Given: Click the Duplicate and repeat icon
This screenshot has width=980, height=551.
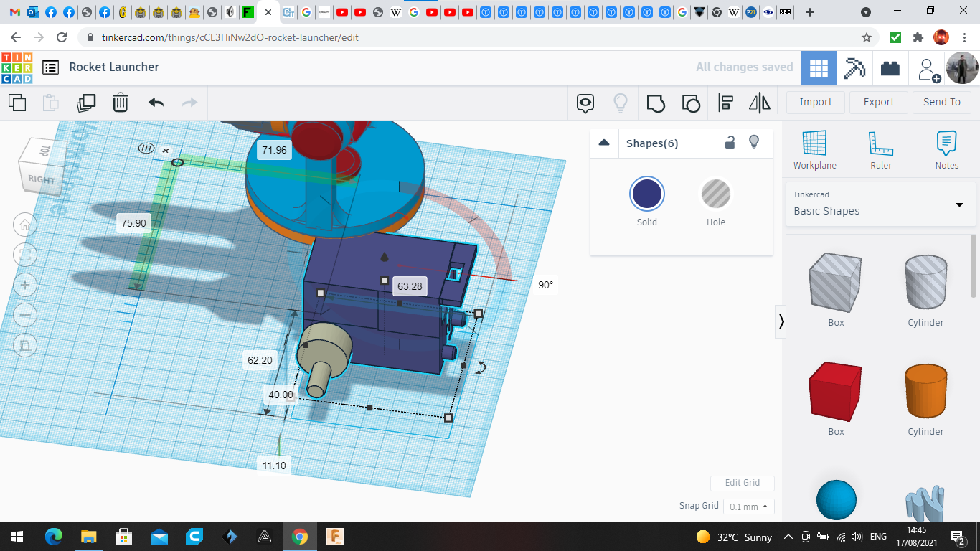Looking at the screenshot, I should click(x=86, y=103).
